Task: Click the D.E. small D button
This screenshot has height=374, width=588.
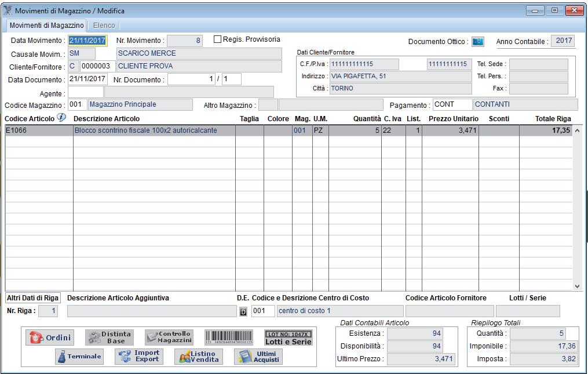Action: (x=243, y=312)
